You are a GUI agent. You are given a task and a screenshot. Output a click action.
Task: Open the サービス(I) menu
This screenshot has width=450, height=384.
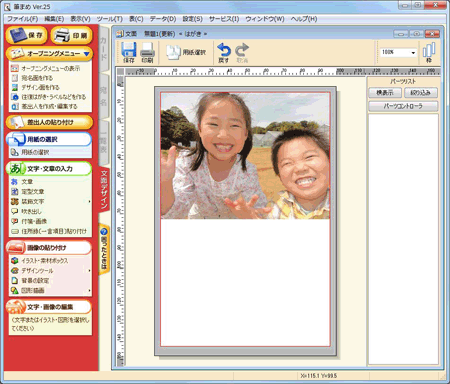(x=224, y=19)
